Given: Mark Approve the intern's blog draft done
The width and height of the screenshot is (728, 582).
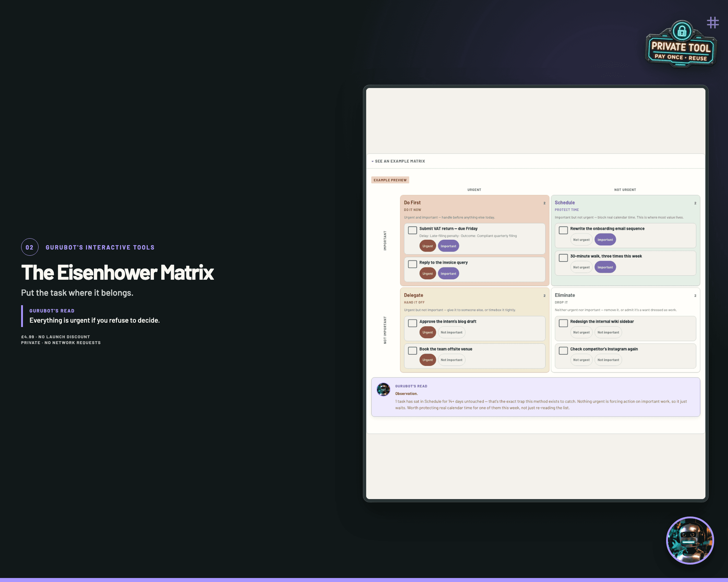Looking at the screenshot, I should [x=412, y=323].
